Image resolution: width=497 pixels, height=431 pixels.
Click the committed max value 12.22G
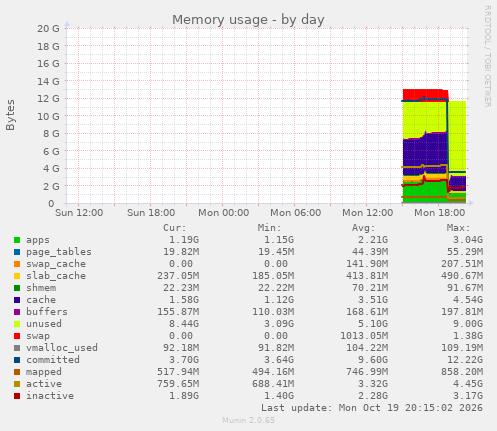465,360
